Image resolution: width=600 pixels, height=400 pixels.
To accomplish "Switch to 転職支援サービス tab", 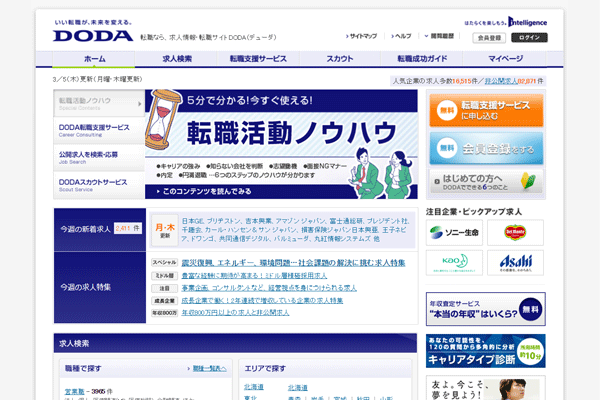I will point(258,59).
